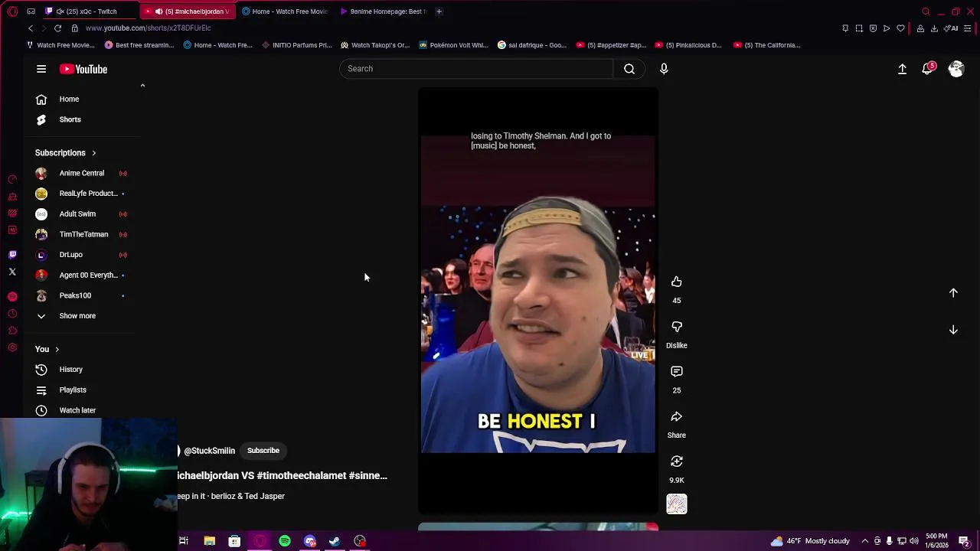The height and width of the screenshot is (551, 980).
Task: Open the sound thumbnail under Remix
Action: tap(677, 504)
